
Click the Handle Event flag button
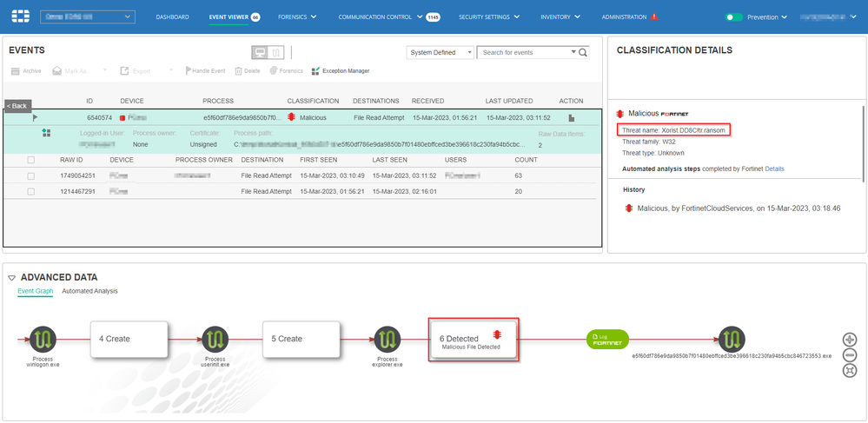click(x=205, y=71)
